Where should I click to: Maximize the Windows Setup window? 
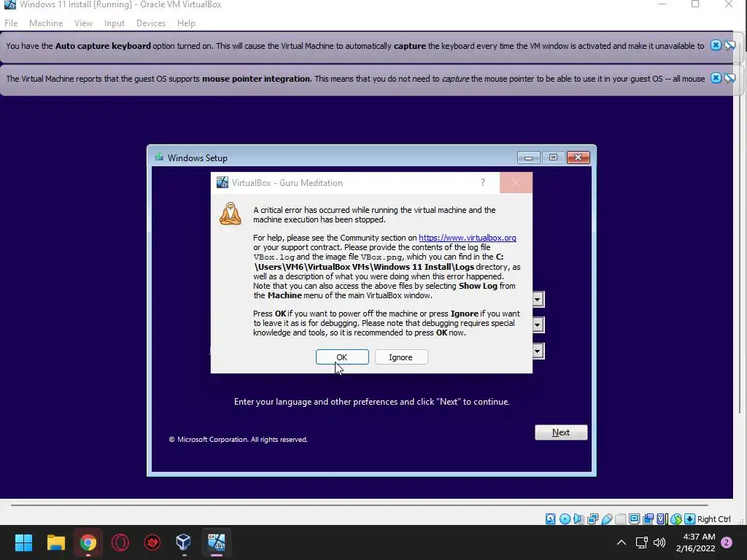tap(553, 157)
